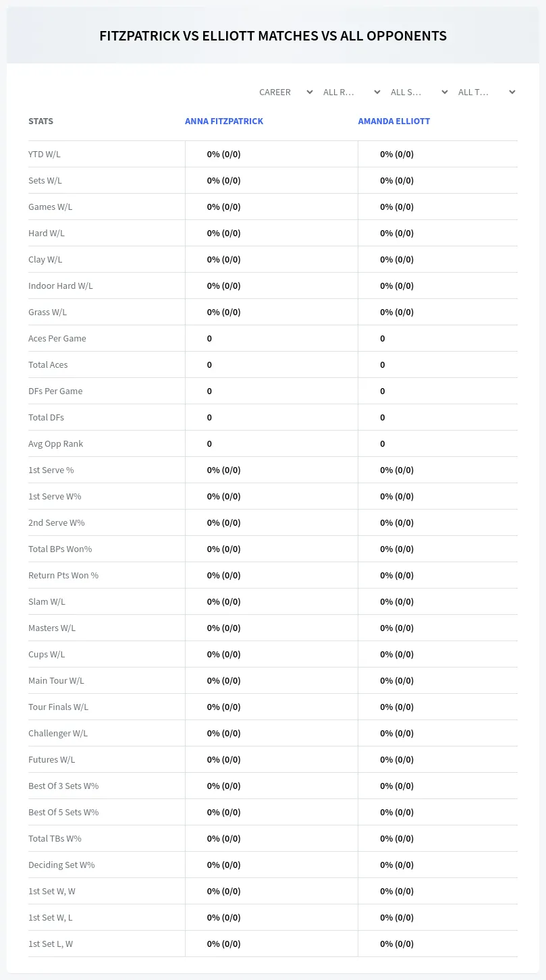
Task: Expand the ALL T... filter dropdown
Action: [x=486, y=92]
